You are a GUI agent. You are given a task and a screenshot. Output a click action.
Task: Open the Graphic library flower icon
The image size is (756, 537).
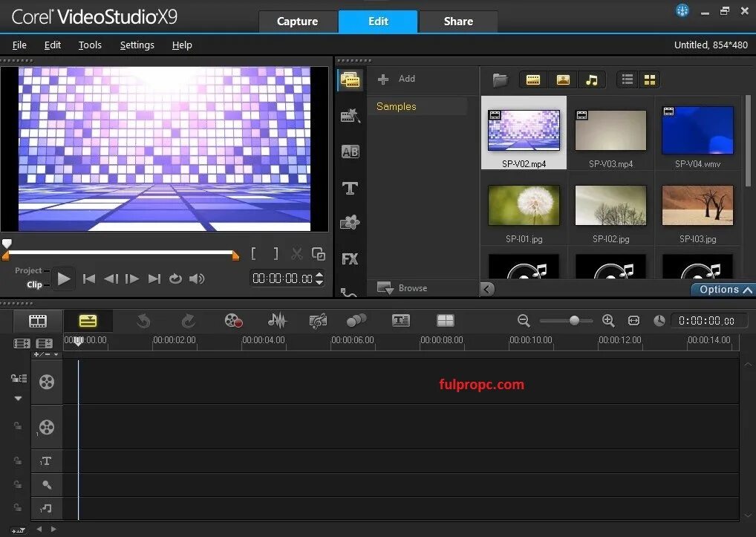point(350,223)
